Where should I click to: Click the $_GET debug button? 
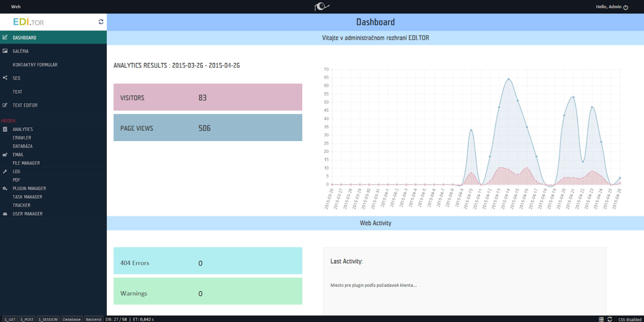tap(10, 319)
